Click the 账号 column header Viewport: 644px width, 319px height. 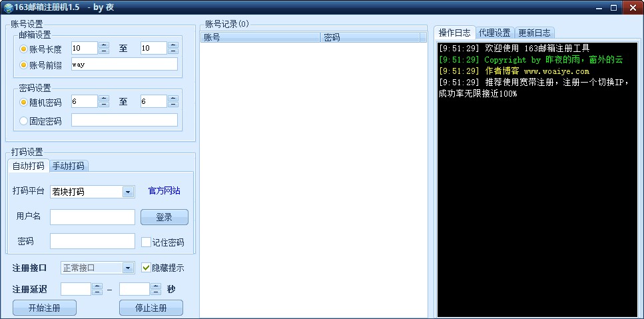(260, 38)
